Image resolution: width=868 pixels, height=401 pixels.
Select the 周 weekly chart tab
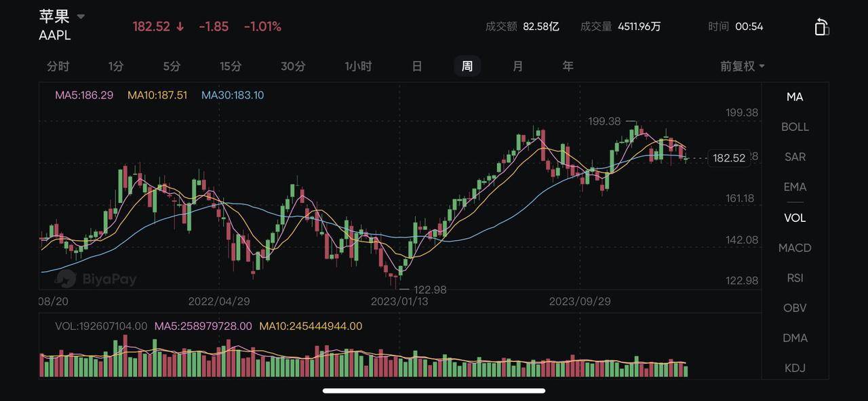coord(467,66)
